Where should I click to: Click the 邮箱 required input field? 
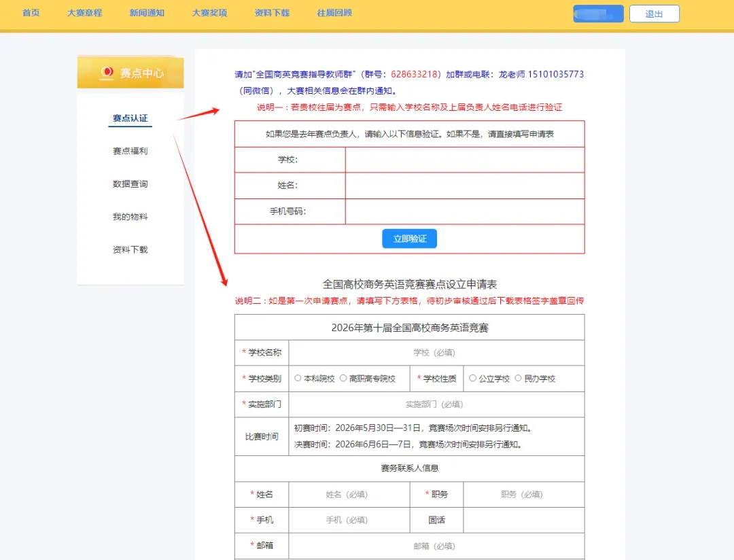435,546
